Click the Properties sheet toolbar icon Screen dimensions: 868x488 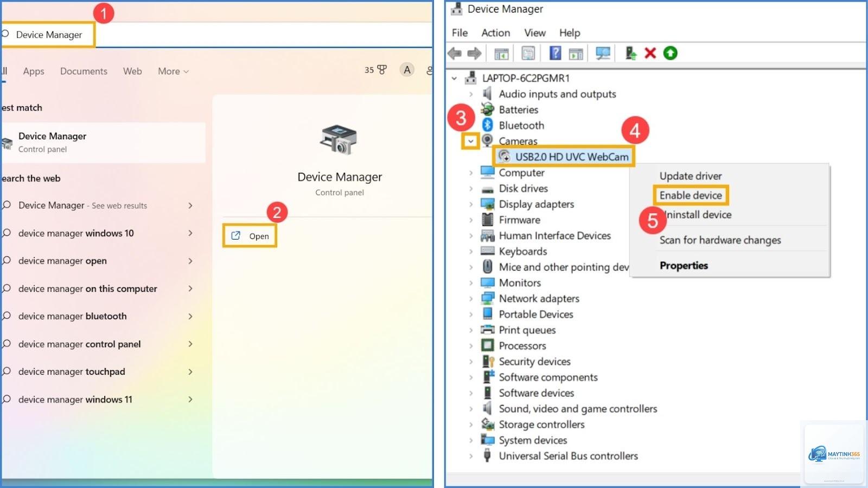[x=528, y=53]
